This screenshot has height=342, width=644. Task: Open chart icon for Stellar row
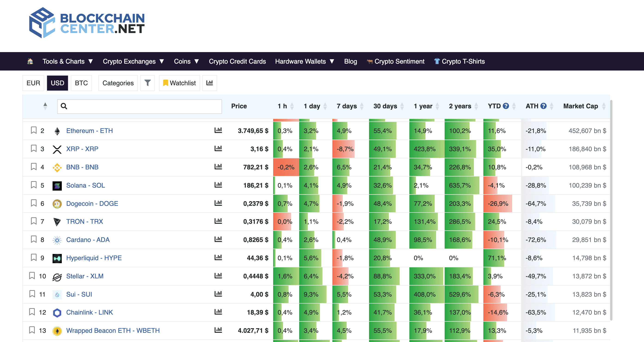point(218,276)
